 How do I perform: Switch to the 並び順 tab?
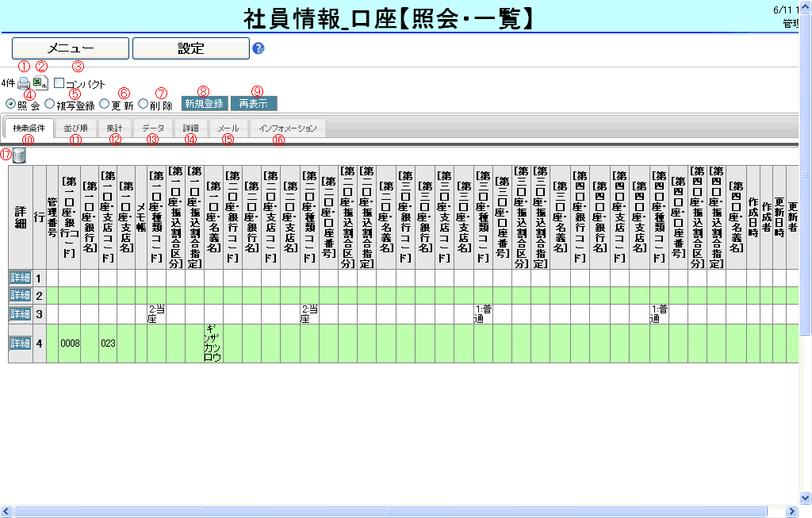76,129
